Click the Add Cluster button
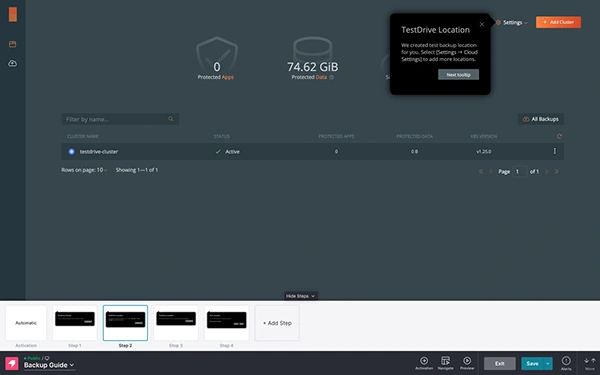This screenshot has height=375, width=600. click(x=558, y=22)
